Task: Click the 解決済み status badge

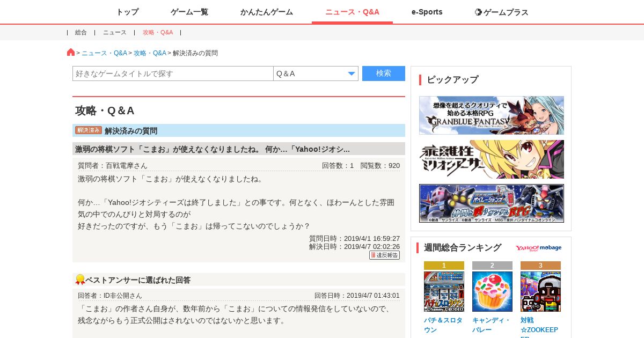Action: coord(89,130)
